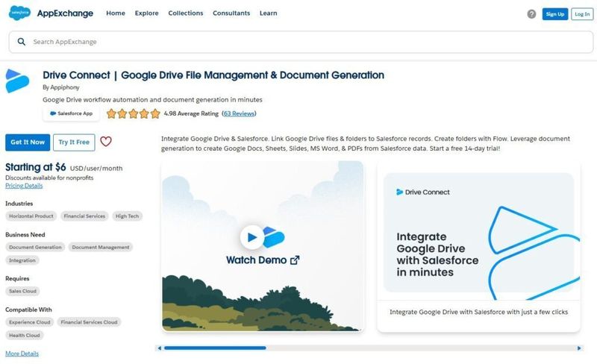Viewport: 597px width, 364px height.
Task: Click the Log In button
Action: coord(582,14)
